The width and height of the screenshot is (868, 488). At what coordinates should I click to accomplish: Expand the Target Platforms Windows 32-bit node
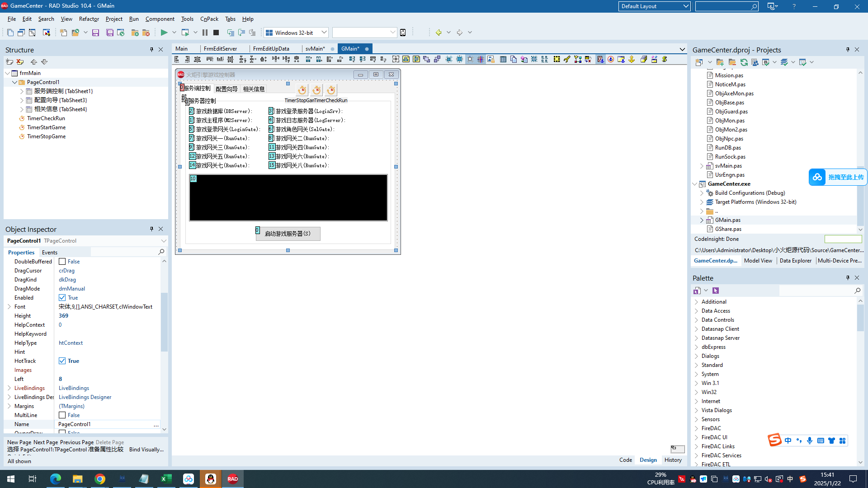click(x=702, y=202)
